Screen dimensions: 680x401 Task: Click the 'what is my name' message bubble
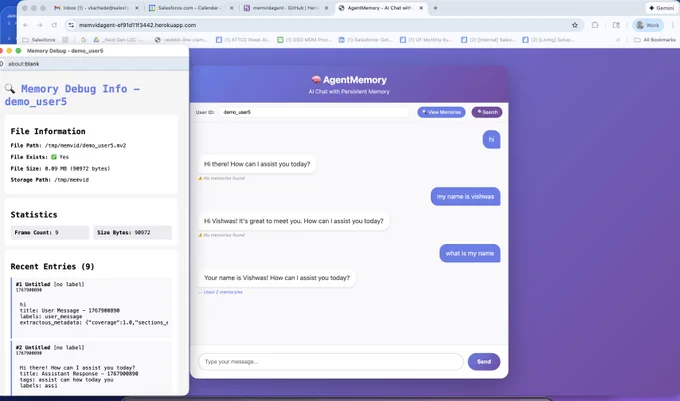pyautogui.click(x=470, y=253)
